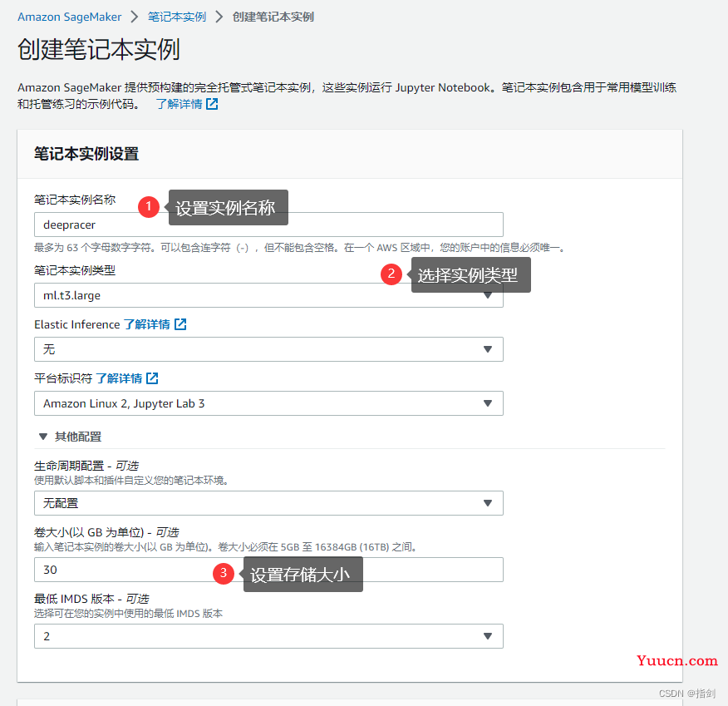Image resolution: width=728 pixels, height=706 pixels.
Task: Open Amazon SageMaker breadcrumb link
Action: [x=69, y=17]
